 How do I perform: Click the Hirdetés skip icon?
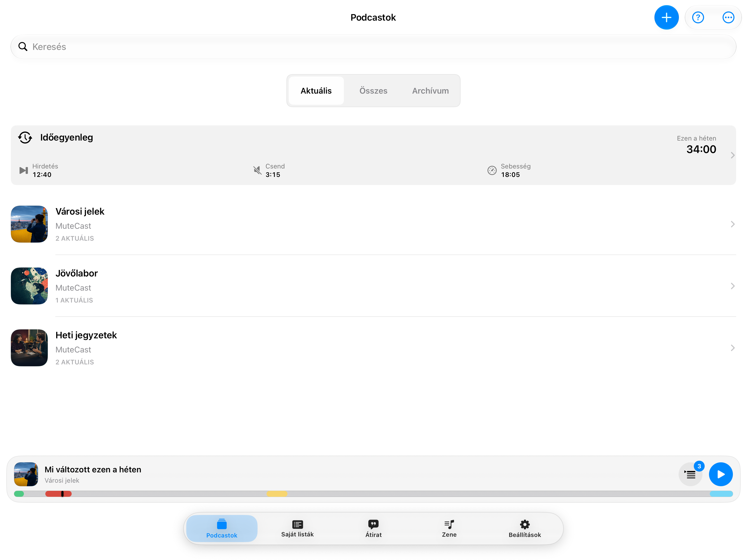24,170
